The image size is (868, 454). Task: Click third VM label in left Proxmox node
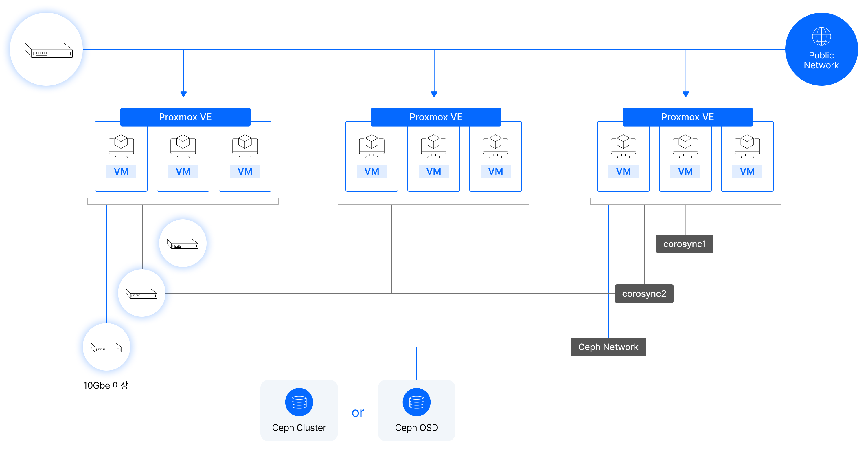tap(245, 171)
